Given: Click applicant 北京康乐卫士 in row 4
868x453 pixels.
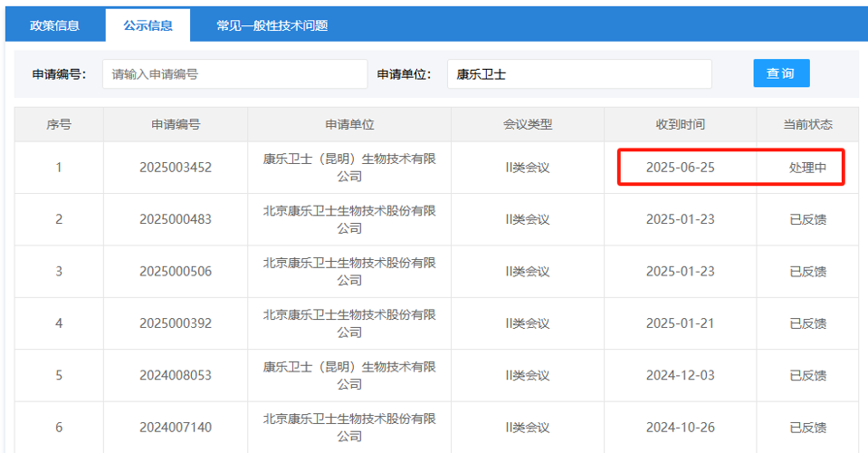Looking at the screenshot, I should [349, 323].
